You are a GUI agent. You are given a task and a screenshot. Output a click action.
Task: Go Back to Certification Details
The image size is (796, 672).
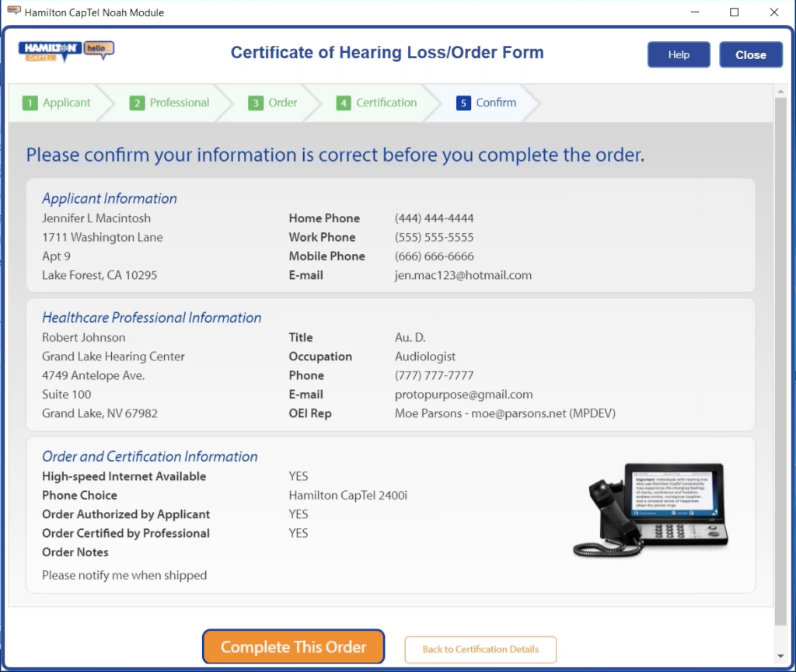tap(480, 649)
